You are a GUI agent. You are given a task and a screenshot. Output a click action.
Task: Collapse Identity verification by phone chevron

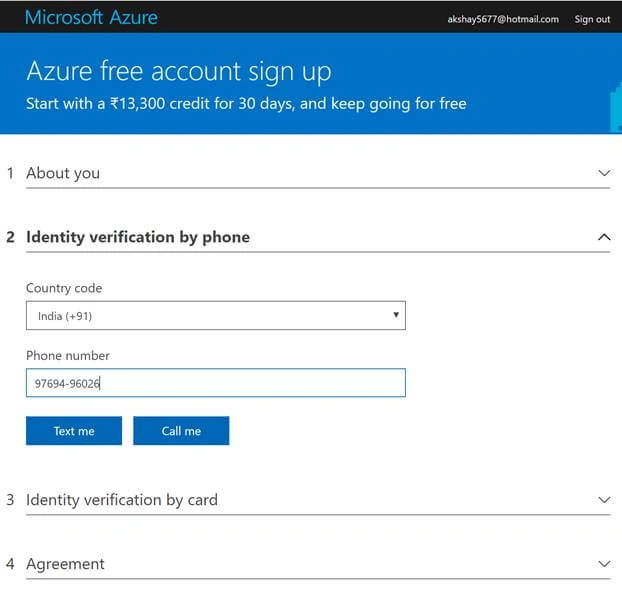click(x=604, y=237)
